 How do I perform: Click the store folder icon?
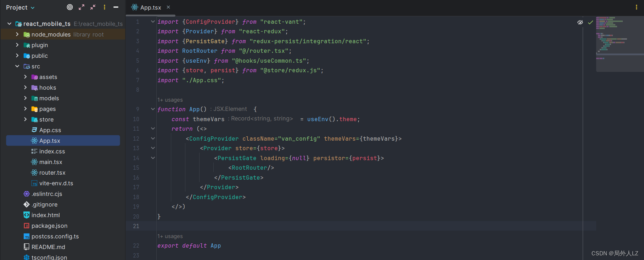point(34,119)
